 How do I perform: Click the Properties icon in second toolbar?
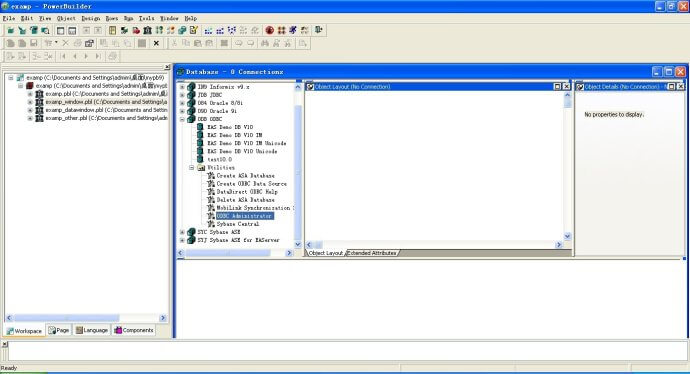pos(89,43)
